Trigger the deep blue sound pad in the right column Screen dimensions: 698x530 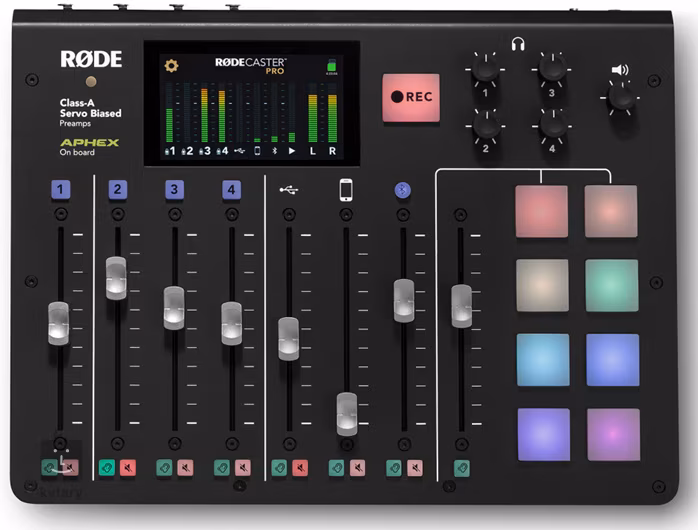pos(613,360)
